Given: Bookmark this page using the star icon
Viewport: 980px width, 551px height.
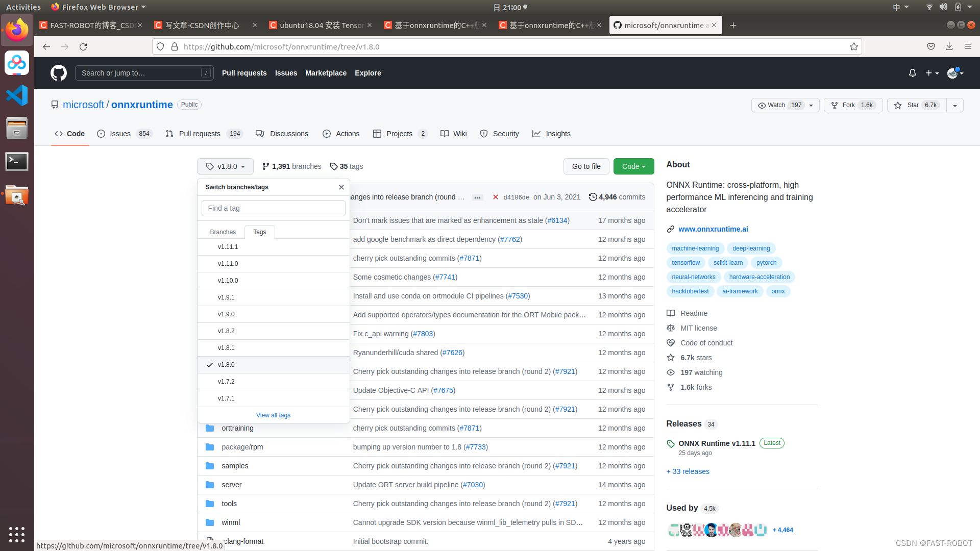Looking at the screenshot, I should 854,46.
